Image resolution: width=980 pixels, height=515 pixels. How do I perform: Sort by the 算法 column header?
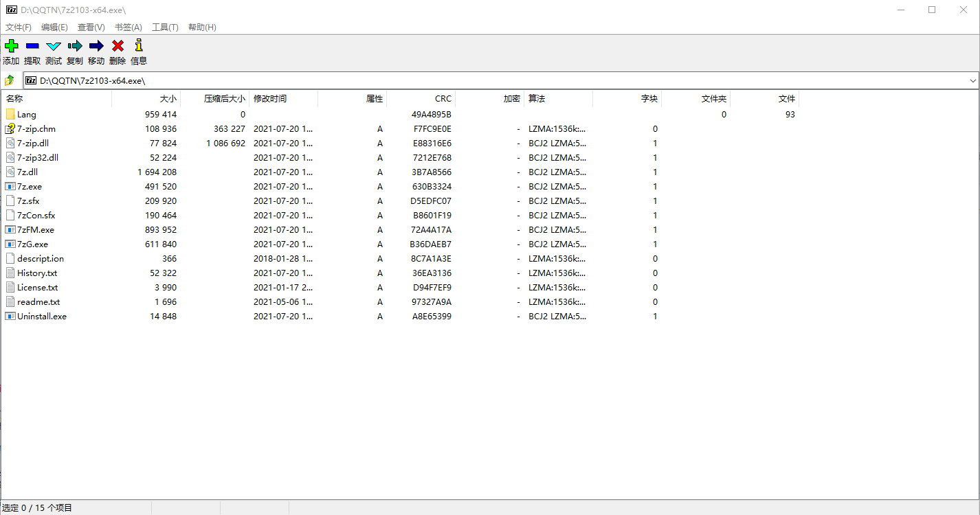[x=558, y=99]
